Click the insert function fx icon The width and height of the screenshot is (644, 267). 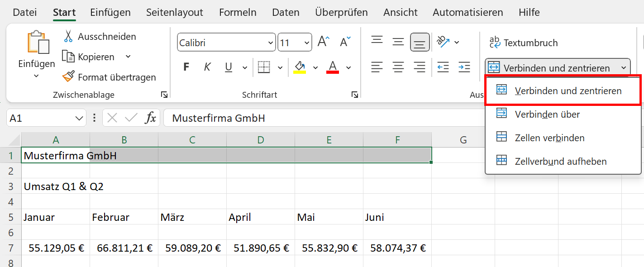point(150,118)
